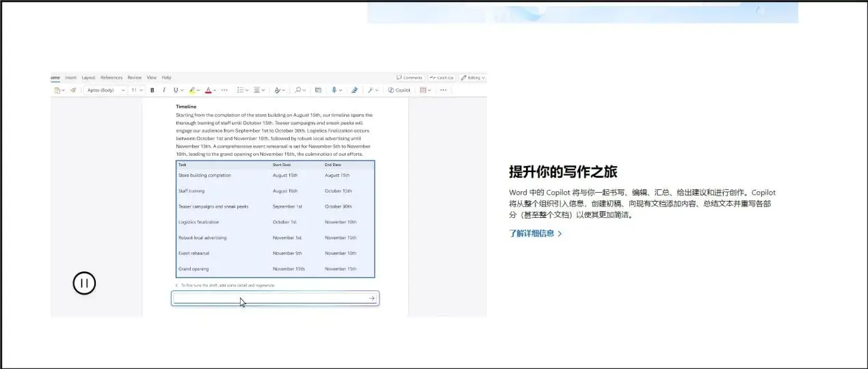This screenshot has width=868, height=369.
Task: Start Dictate with the microphone icon
Action: (x=334, y=90)
